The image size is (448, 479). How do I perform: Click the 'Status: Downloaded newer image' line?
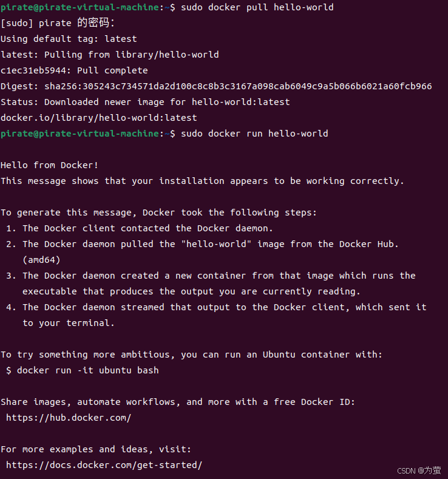pyautogui.click(x=145, y=102)
